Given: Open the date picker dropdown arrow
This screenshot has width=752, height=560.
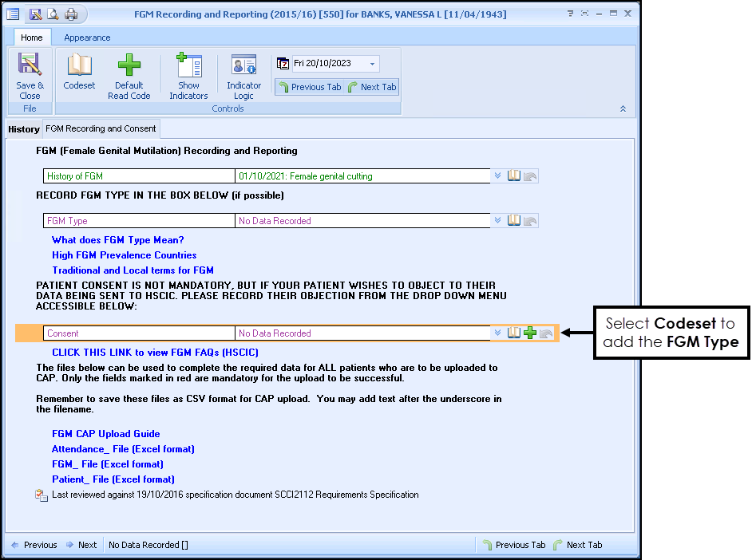Looking at the screenshot, I should (x=372, y=64).
